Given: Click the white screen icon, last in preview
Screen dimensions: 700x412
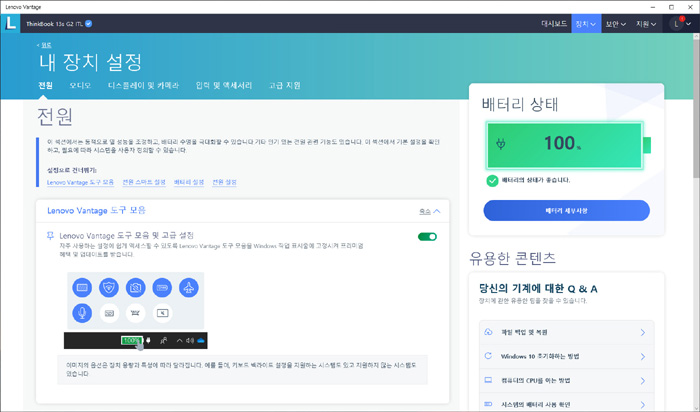Looking at the screenshot, I should (162, 313).
